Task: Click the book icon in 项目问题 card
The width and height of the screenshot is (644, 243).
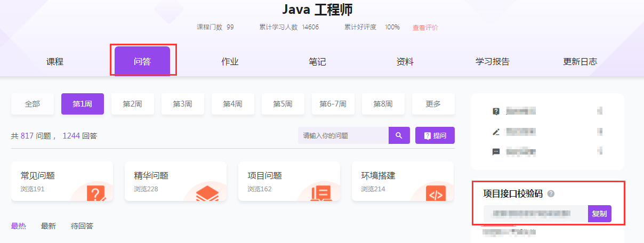Action: (322, 193)
